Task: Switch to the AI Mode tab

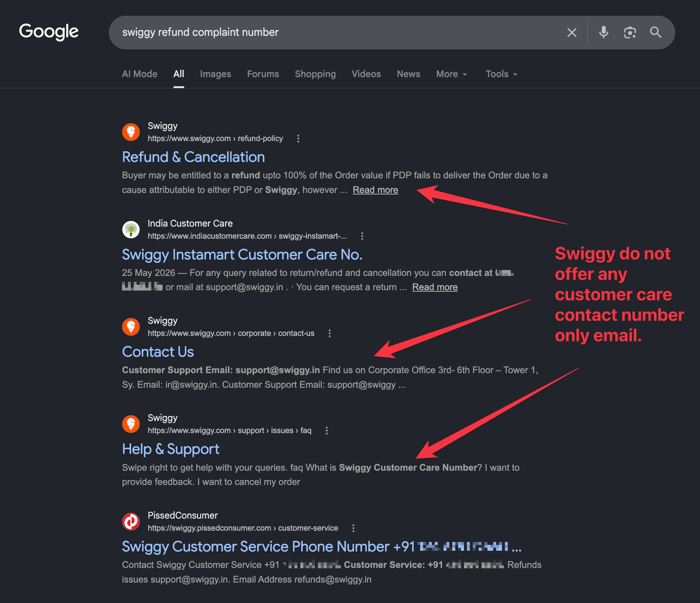Action: (140, 74)
